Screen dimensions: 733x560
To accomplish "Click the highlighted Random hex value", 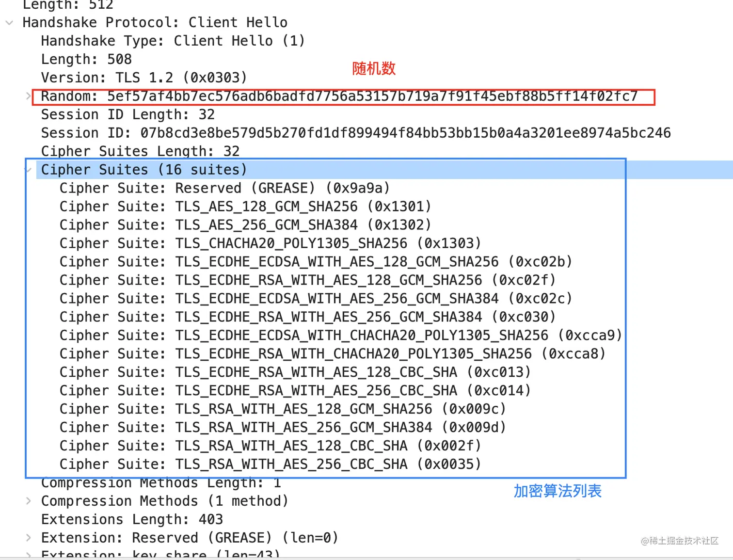I will click(372, 96).
